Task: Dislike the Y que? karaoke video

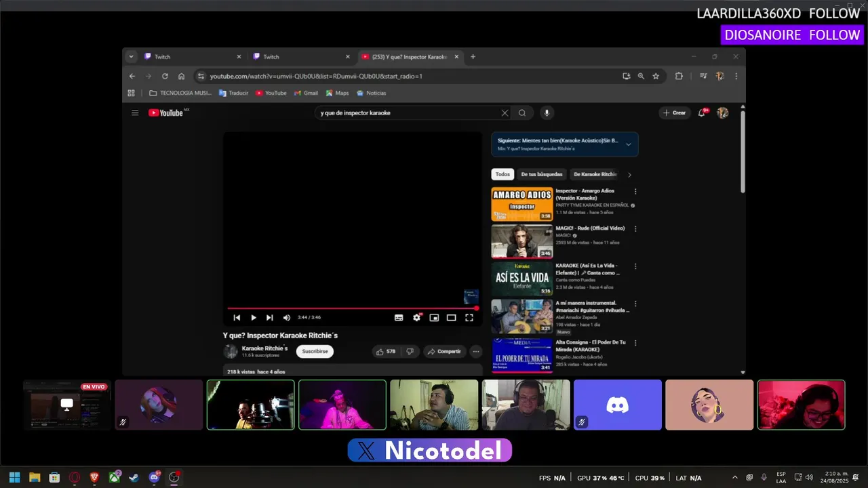Action: click(410, 352)
